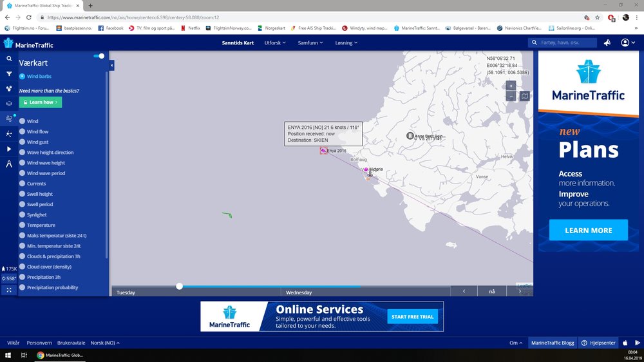Screen dimensions: 644x362
Task: Select the Temperature option
Action: [22, 225]
